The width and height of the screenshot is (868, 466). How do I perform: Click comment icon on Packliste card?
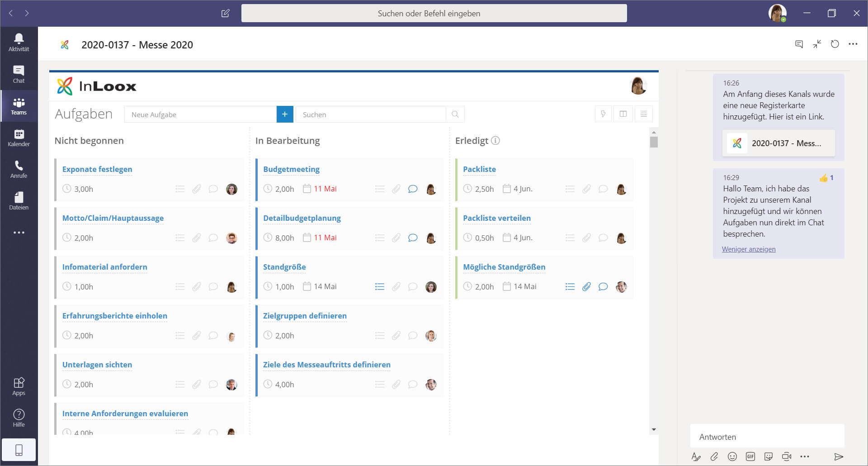click(x=603, y=189)
